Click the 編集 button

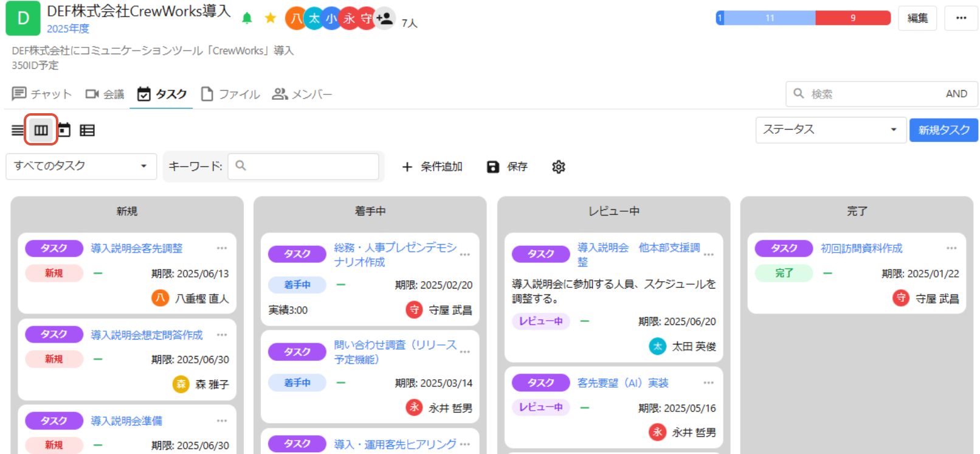pyautogui.click(x=917, y=18)
